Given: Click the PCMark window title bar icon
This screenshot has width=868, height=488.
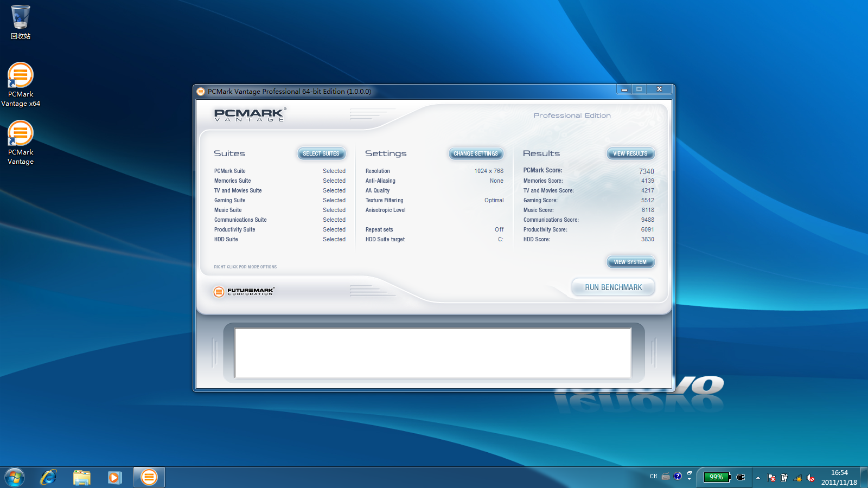Looking at the screenshot, I should (201, 91).
